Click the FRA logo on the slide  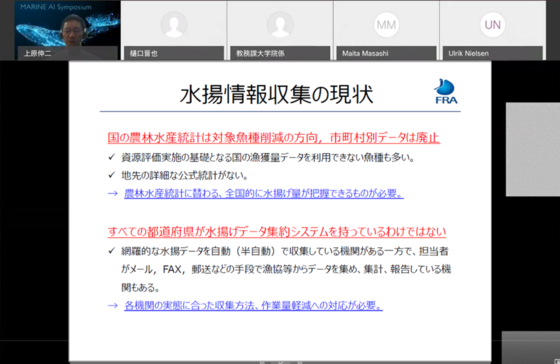(446, 91)
